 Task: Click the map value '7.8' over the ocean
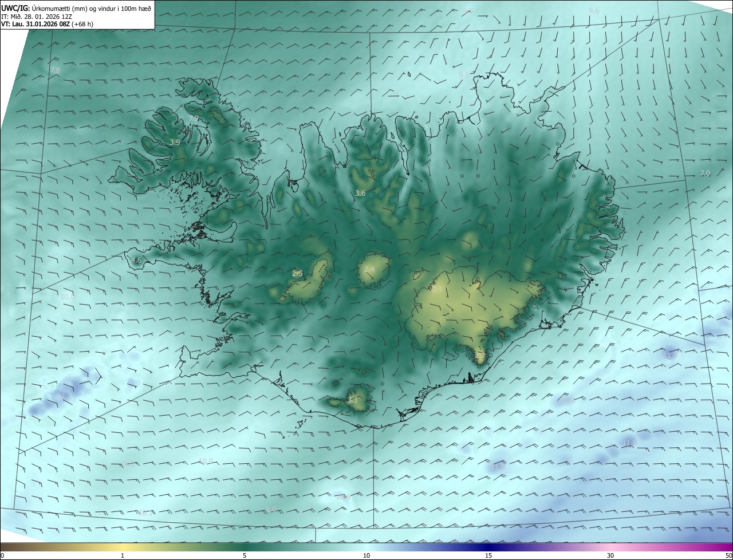[55, 70]
